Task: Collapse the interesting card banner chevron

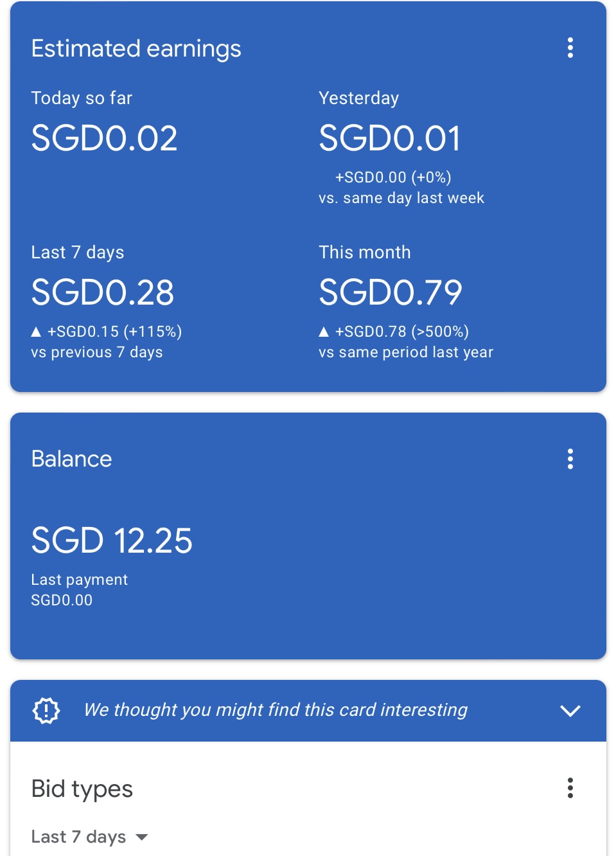Action: pos(570,710)
